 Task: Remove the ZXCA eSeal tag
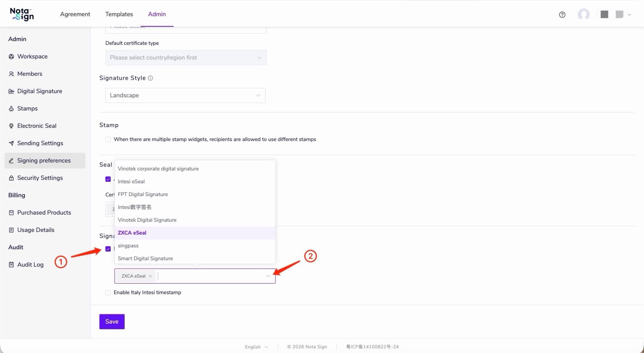click(150, 276)
